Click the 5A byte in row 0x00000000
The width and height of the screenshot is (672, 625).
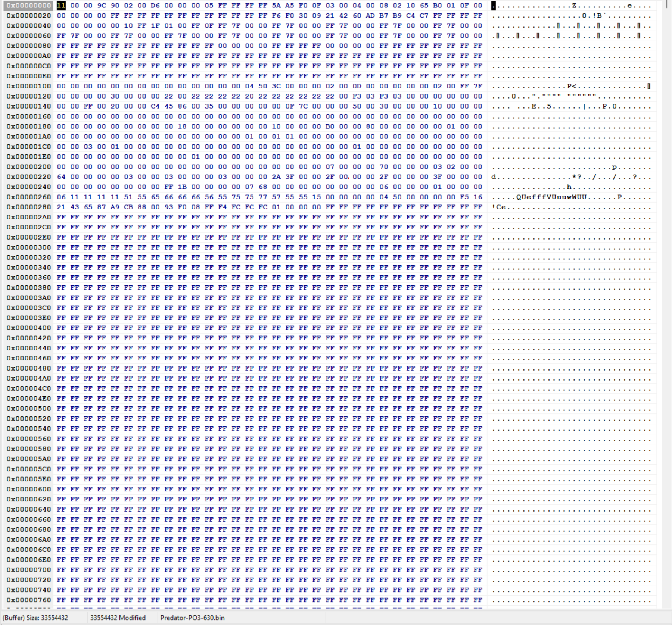coord(276,6)
